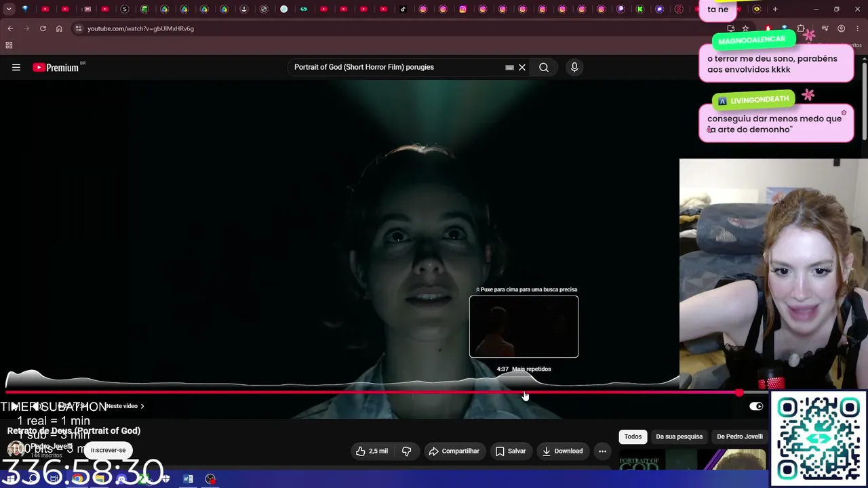The image size is (868, 488).
Task: View site information for youtube.com
Action: coord(79,28)
